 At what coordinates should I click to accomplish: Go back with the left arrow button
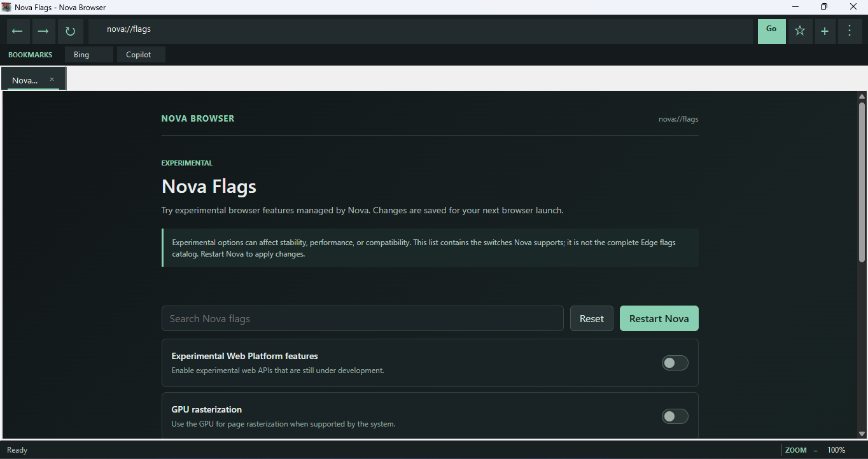(17, 31)
